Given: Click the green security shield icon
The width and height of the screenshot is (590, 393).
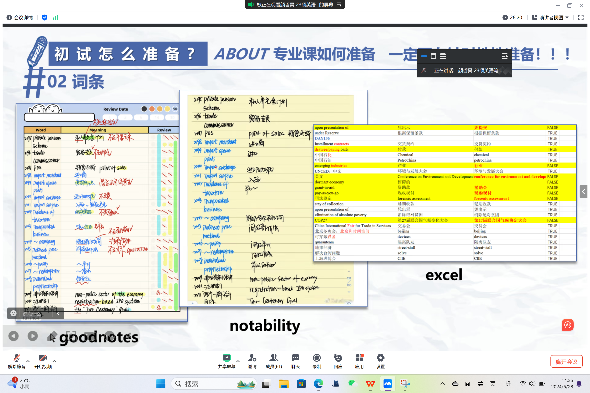Looking at the screenshot, I should pos(44,17).
